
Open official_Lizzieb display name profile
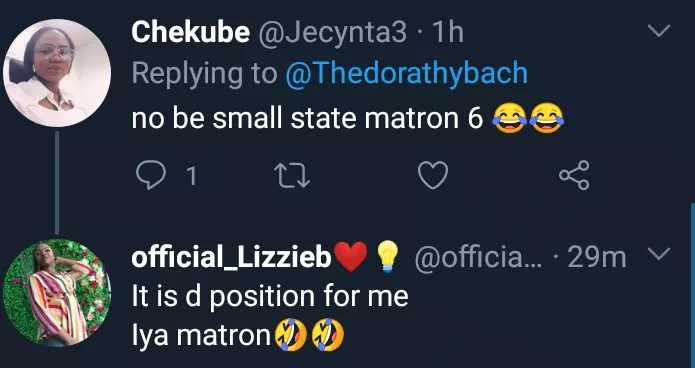pos(231,257)
